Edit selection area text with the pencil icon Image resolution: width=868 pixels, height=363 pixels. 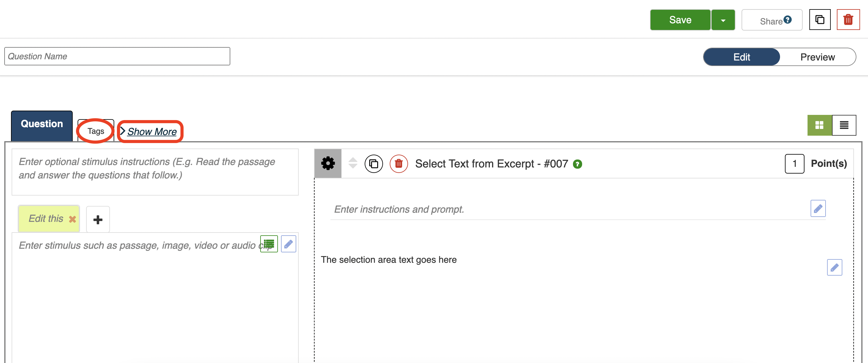tap(834, 267)
